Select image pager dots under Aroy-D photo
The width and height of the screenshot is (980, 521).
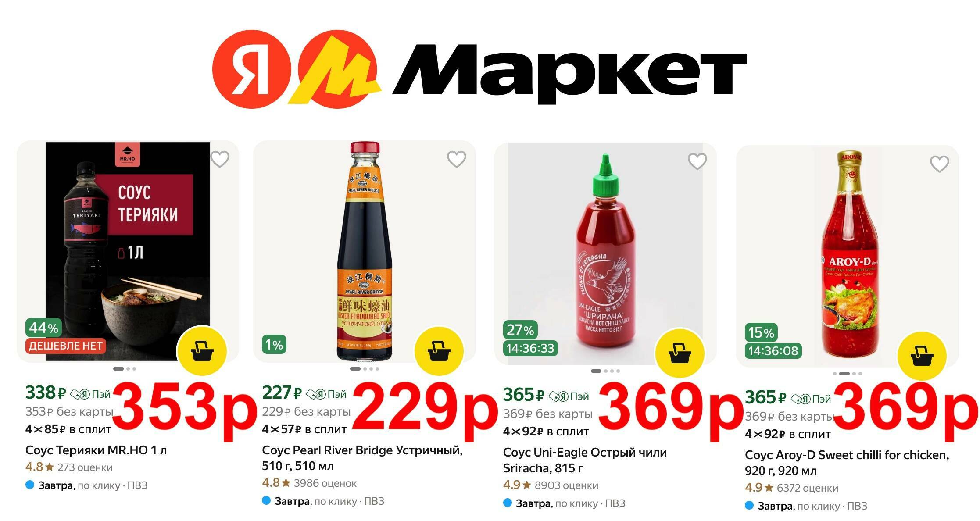pos(847,374)
